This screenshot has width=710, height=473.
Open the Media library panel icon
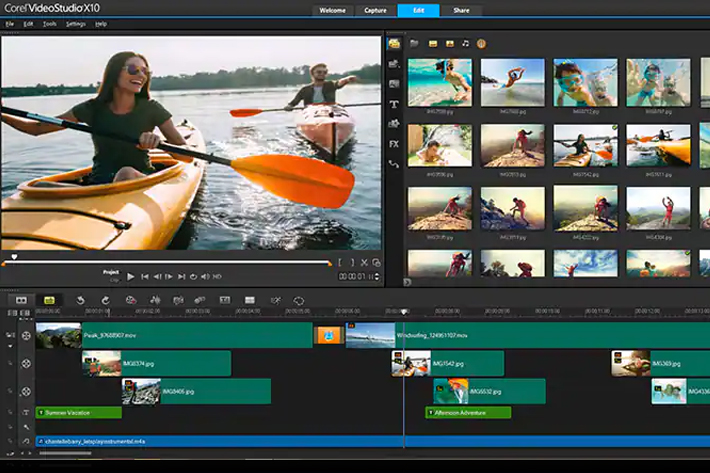click(394, 44)
